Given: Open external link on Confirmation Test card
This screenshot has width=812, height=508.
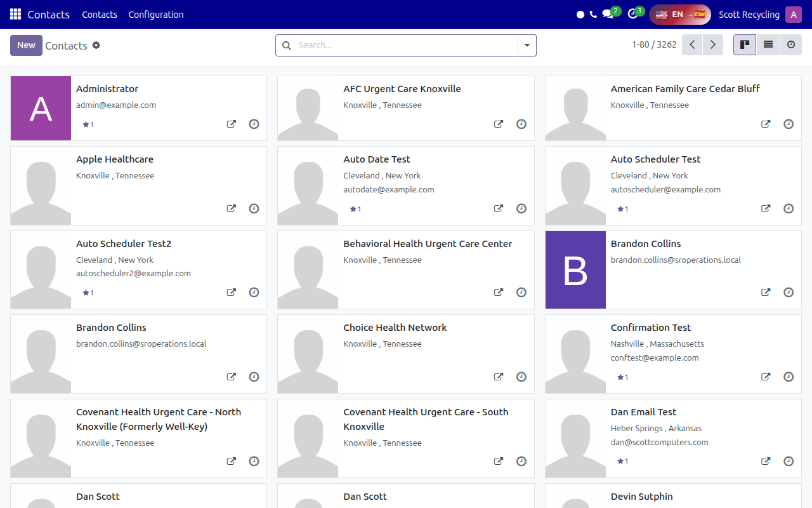Looking at the screenshot, I should (x=766, y=377).
